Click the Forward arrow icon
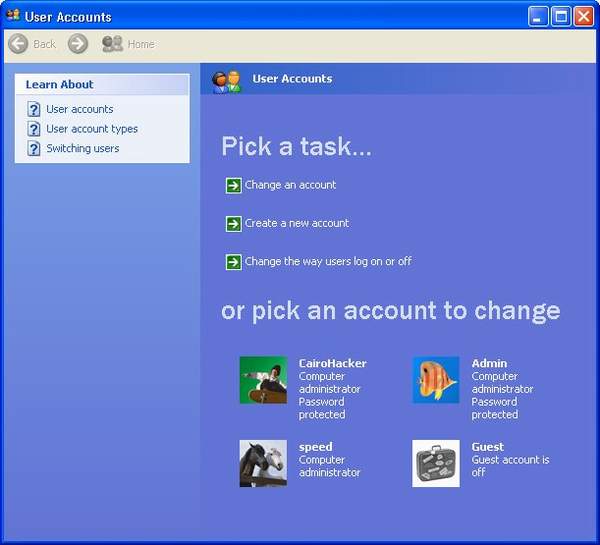Image resolution: width=600 pixels, height=545 pixels. pyautogui.click(x=78, y=44)
